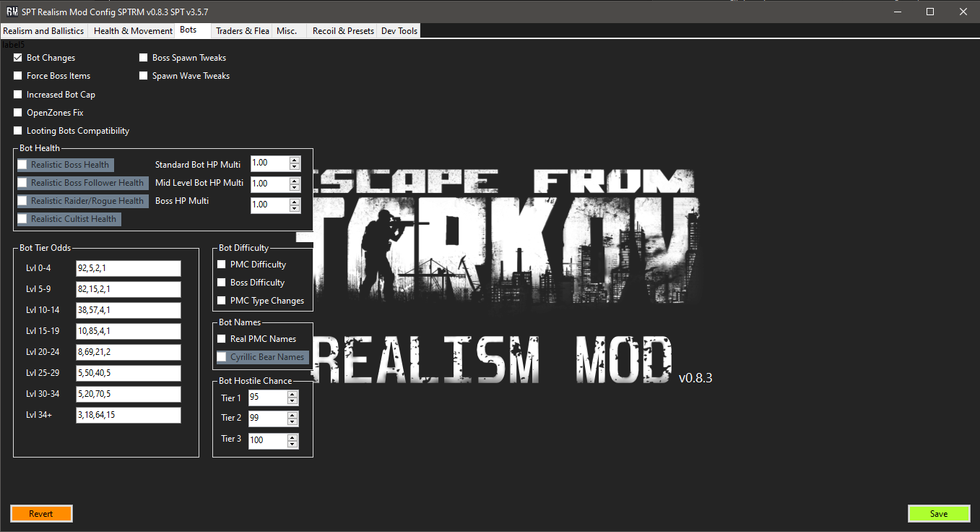The height and width of the screenshot is (532, 980).
Task: Tick the OpenZones Fix checkbox
Action: pos(18,113)
